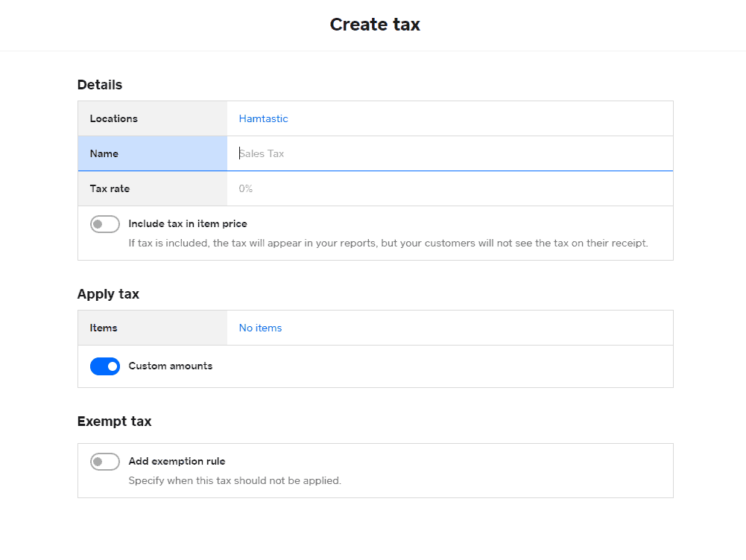Select the Sales Tax placeholder text field
This screenshot has width=746, height=560.
(x=262, y=153)
